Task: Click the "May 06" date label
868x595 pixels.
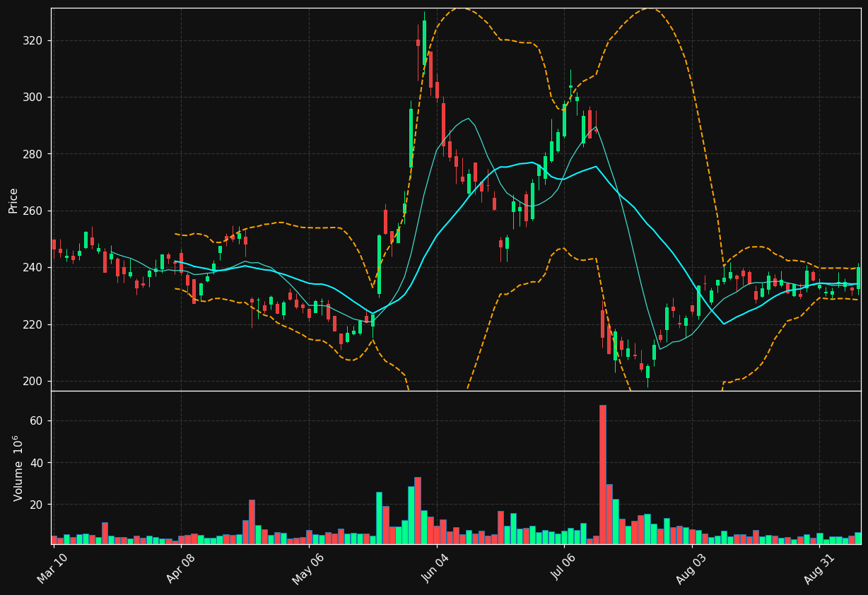Action: click(307, 569)
